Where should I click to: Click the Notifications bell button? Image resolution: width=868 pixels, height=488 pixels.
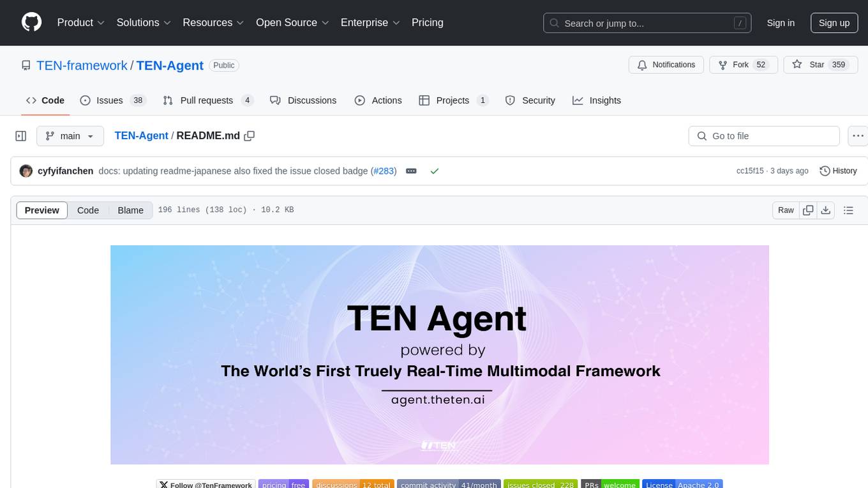[x=666, y=65]
